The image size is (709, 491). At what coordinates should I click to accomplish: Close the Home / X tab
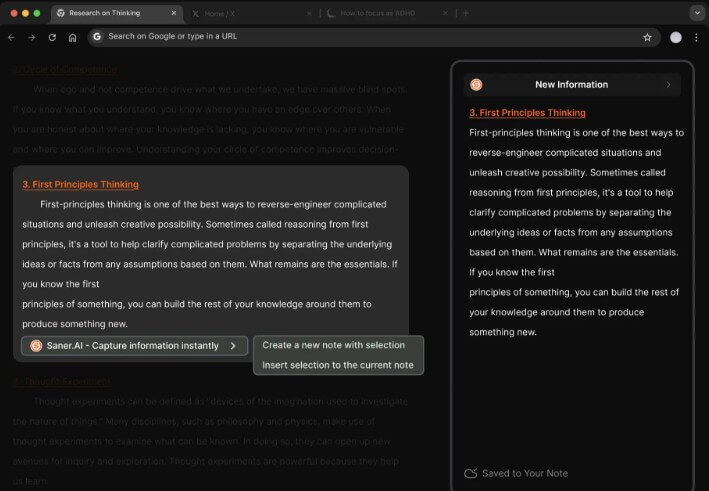point(309,14)
